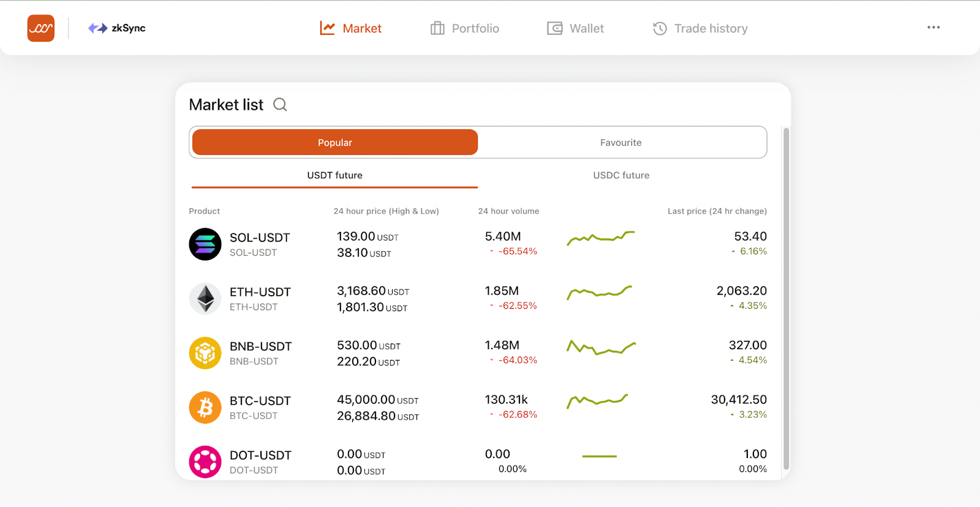Screen dimensions: 980x507
Task: Switch to USDT future tab
Action: [x=335, y=175]
